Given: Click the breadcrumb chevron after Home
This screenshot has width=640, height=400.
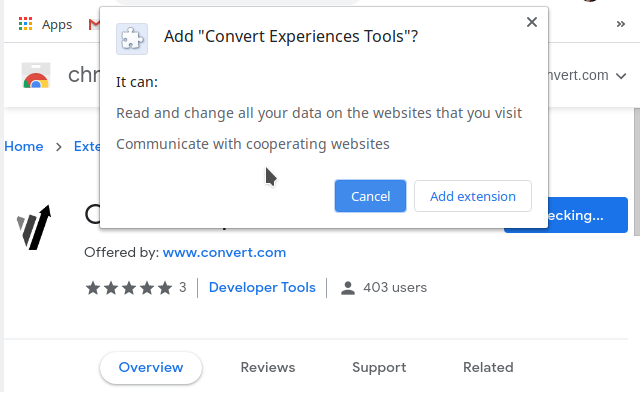Looking at the screenshot, I should tap(59, 147).
